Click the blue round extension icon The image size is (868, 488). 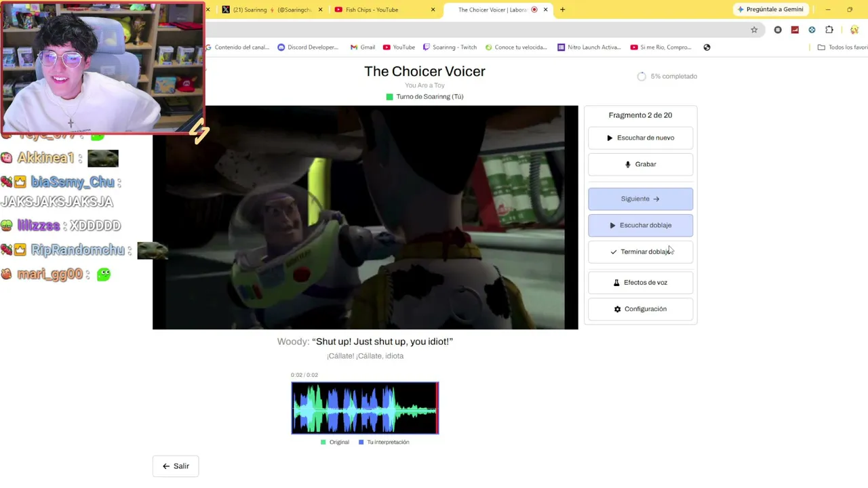[812, 30]
